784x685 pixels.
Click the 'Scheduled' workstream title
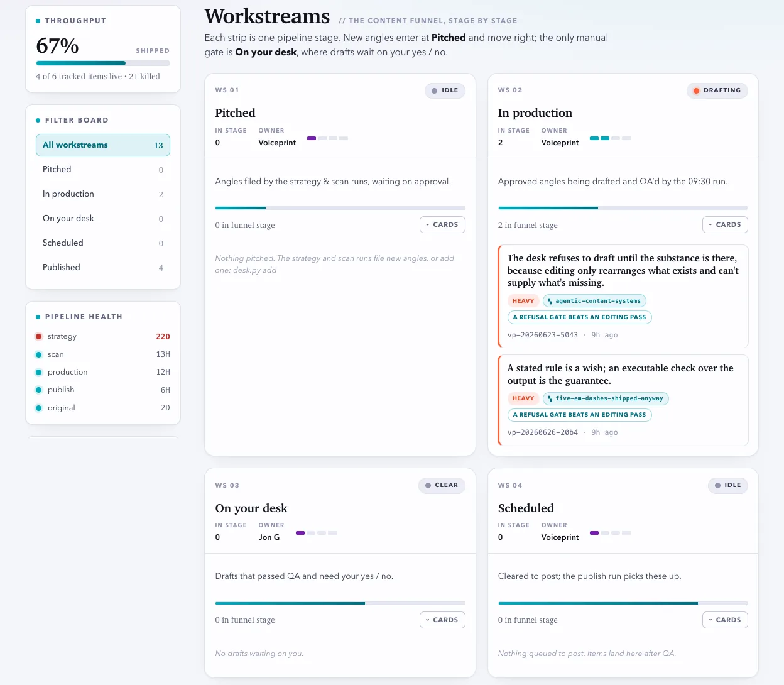tap(526, 508)
